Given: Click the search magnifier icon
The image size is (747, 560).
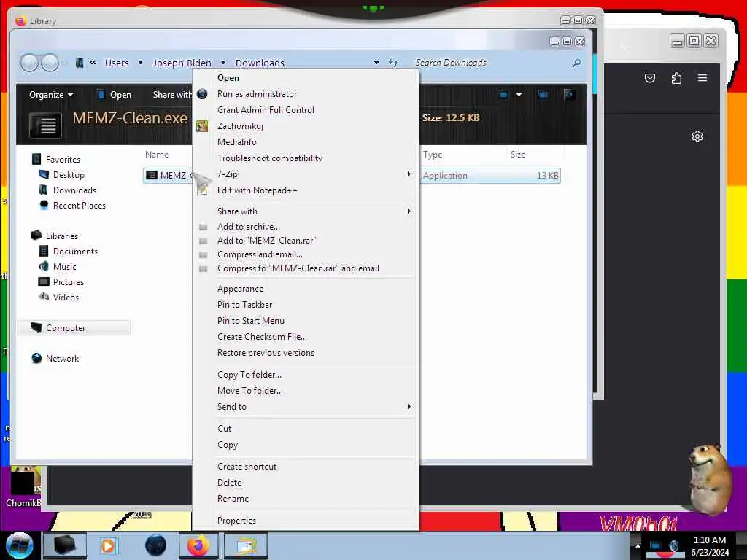Looking at the screenshot, I should (576, 63).
